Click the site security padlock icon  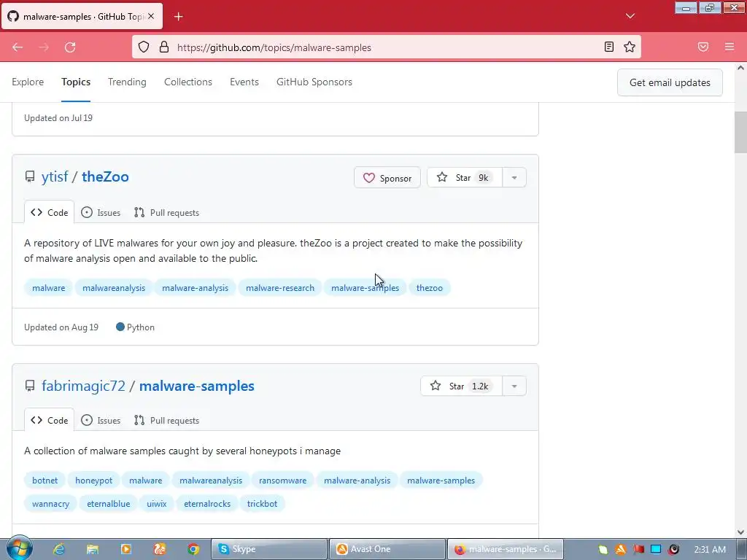(x=164, y=47)
